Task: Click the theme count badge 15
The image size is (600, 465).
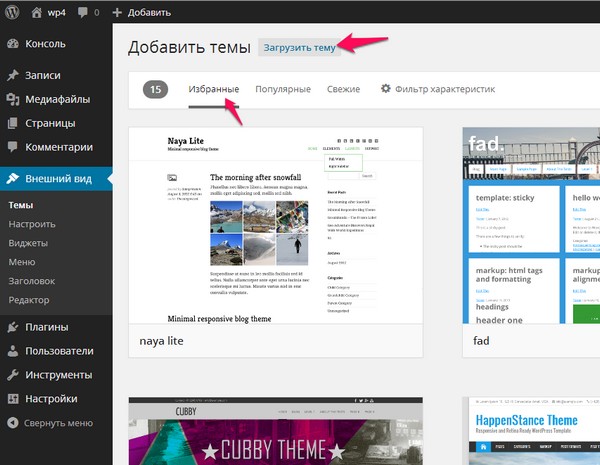Action: tap(155, 90)
